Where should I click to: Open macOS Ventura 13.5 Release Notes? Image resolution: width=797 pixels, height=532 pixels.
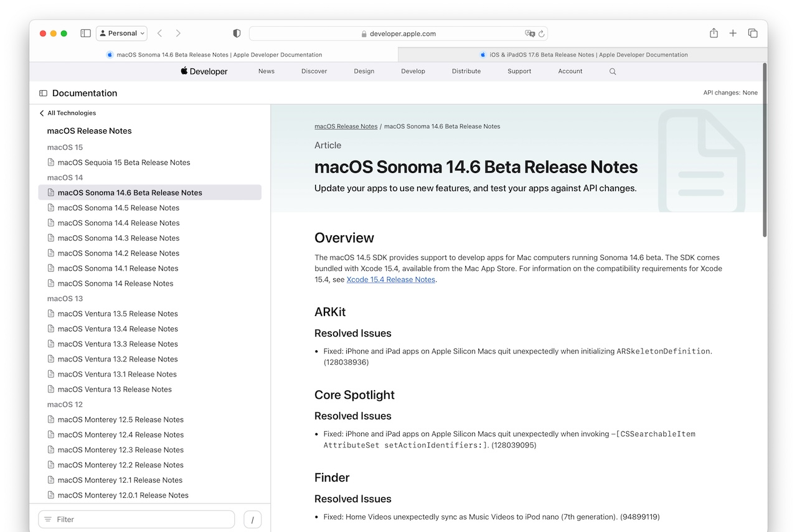(118, 314)
